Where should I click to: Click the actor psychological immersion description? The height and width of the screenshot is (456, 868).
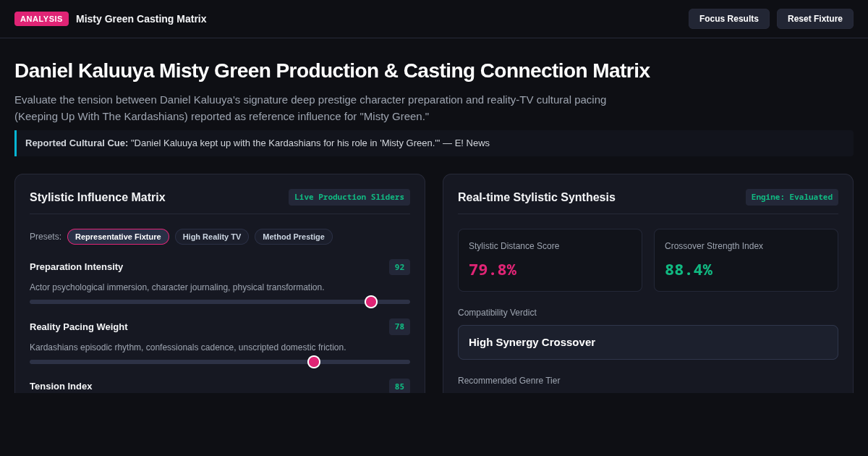click(x=177, y=287)
